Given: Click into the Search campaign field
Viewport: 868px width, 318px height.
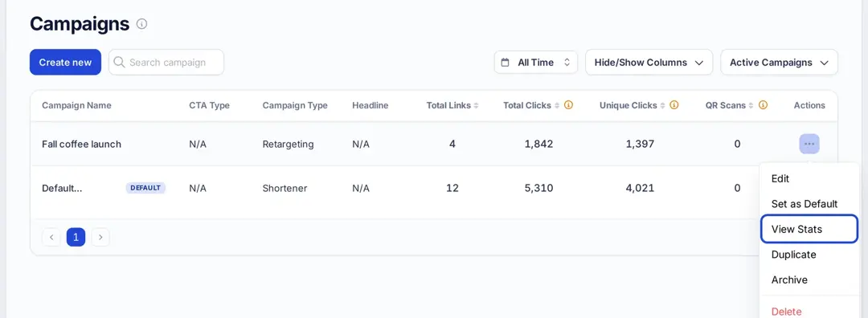Looking at the screenshot, I should (x=166, y=62).
